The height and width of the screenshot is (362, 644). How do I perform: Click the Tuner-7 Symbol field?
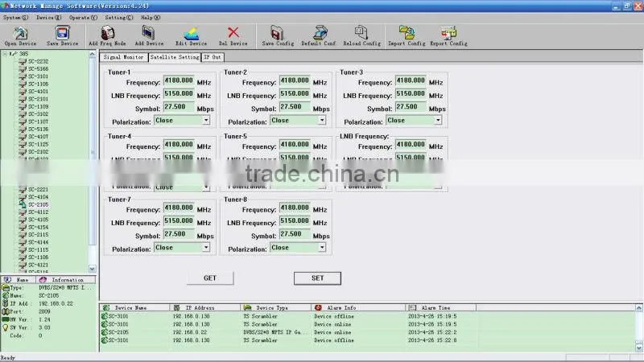click(x=179, y=234)
